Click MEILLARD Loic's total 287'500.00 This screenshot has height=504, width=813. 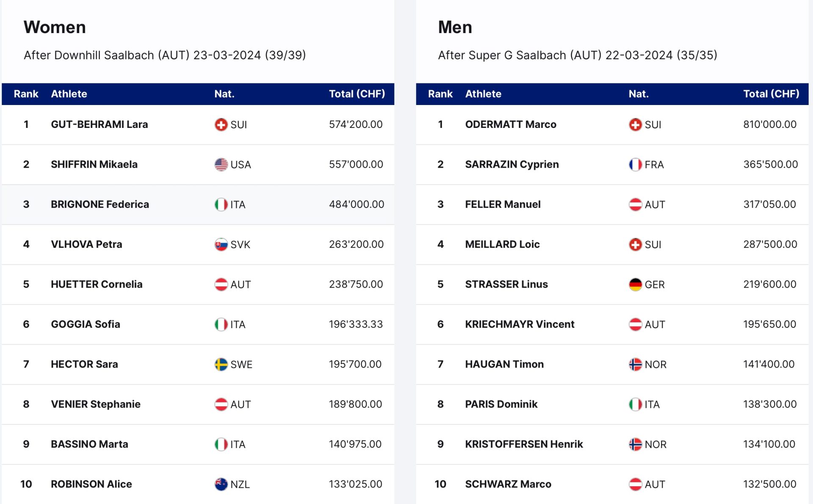770,244
